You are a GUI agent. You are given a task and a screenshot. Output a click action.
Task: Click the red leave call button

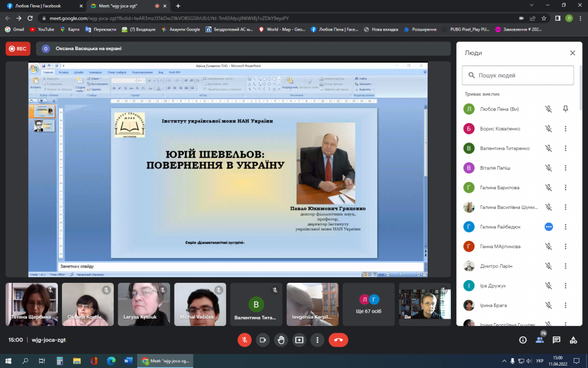(x=338, y=340)
